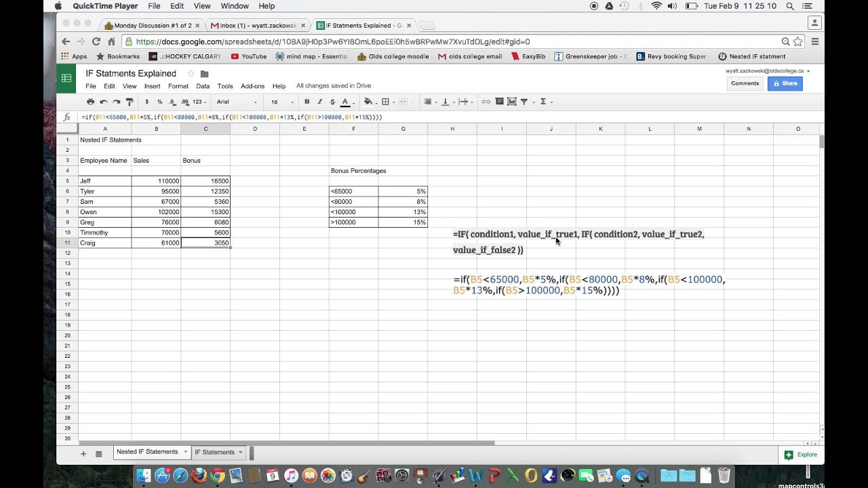Viewport: 868px width, 488px height.
Task: Increase decimal places icon
Action: tap(184, 102)
